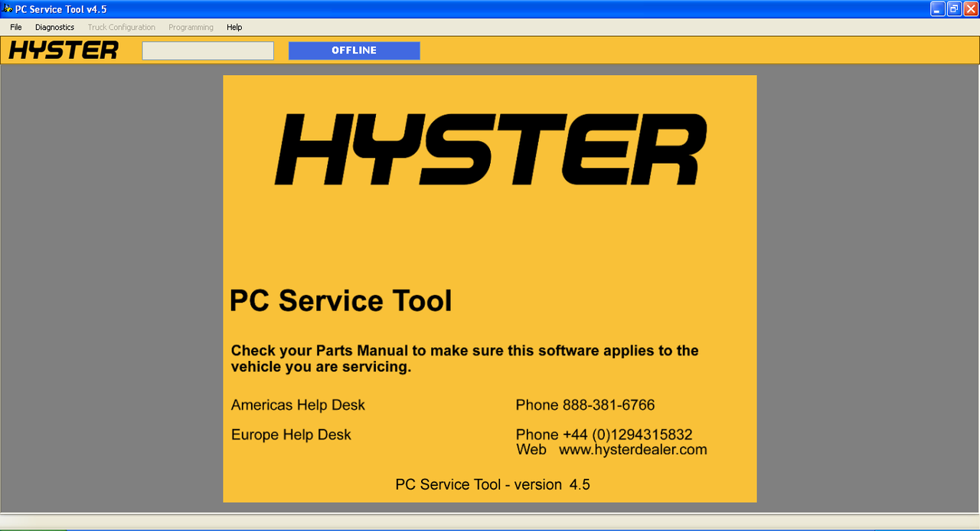
Task: Click the disabled Programming menu
Action: click(x=191, y=27)
